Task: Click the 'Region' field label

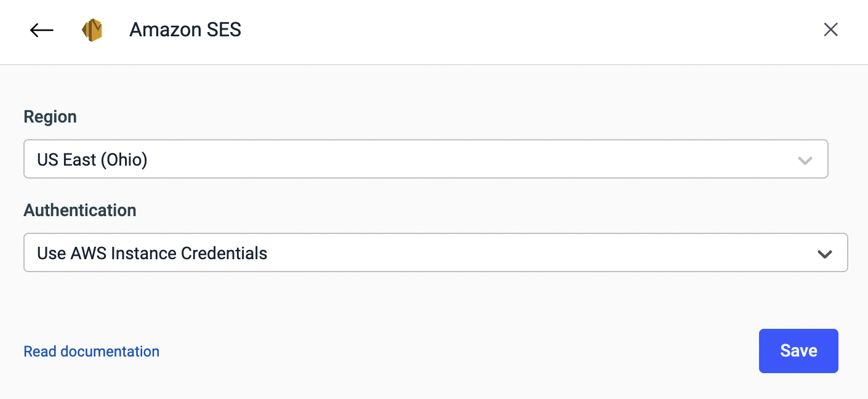Action: click(50, 117)
